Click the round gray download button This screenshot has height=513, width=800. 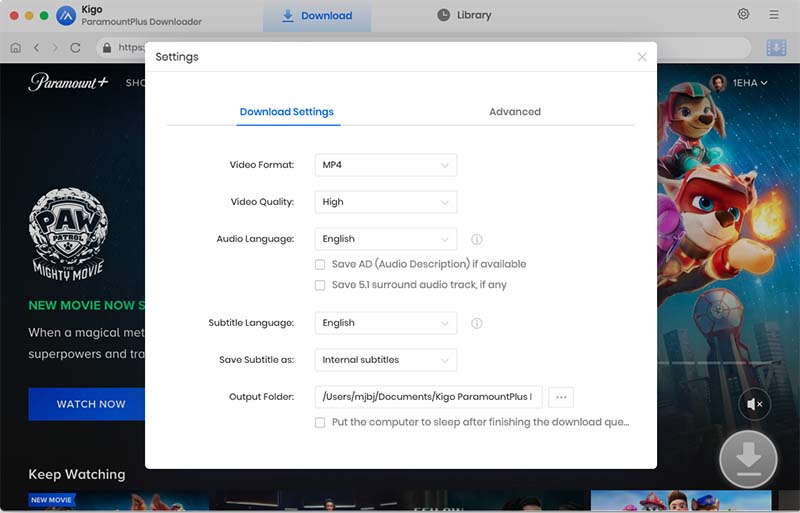click(x=748, y=459)
